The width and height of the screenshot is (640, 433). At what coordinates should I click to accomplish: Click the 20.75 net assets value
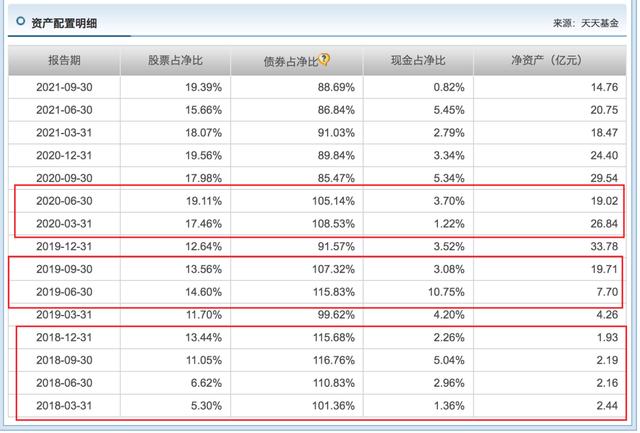(604, 110)
